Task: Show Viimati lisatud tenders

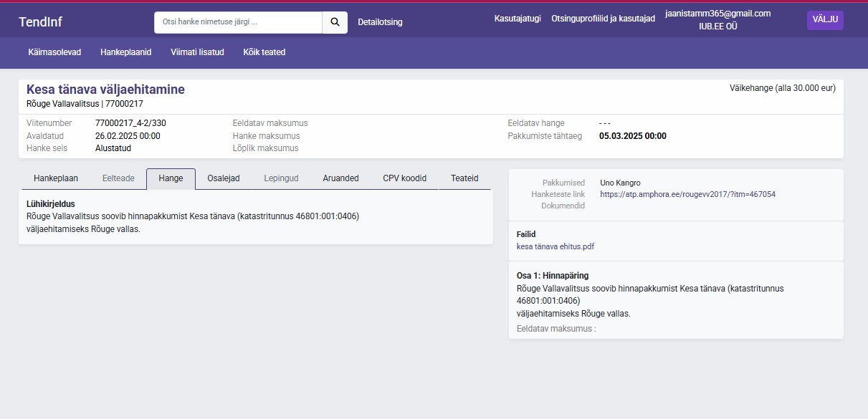Action: [197, 52]
